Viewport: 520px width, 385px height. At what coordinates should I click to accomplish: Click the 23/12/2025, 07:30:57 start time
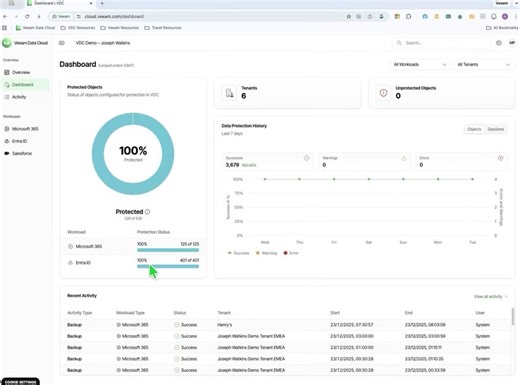point(352,325)
